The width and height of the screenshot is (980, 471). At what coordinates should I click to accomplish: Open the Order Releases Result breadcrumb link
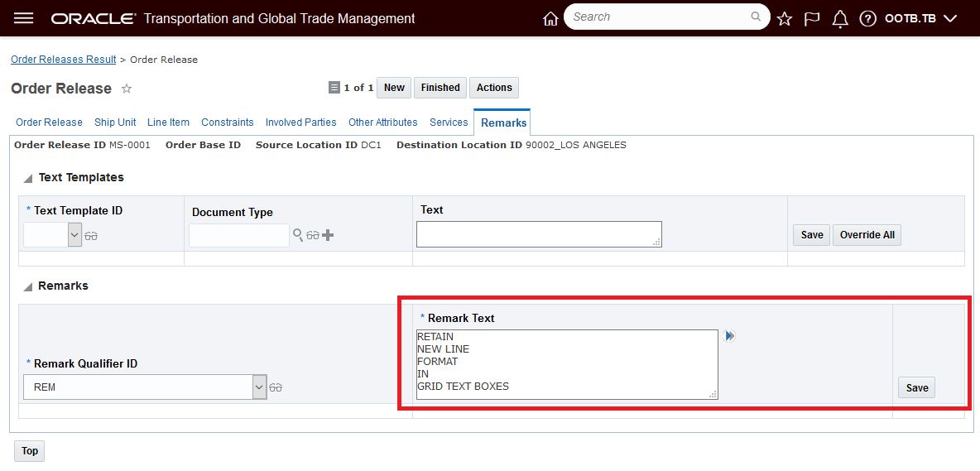click(64, 60)
